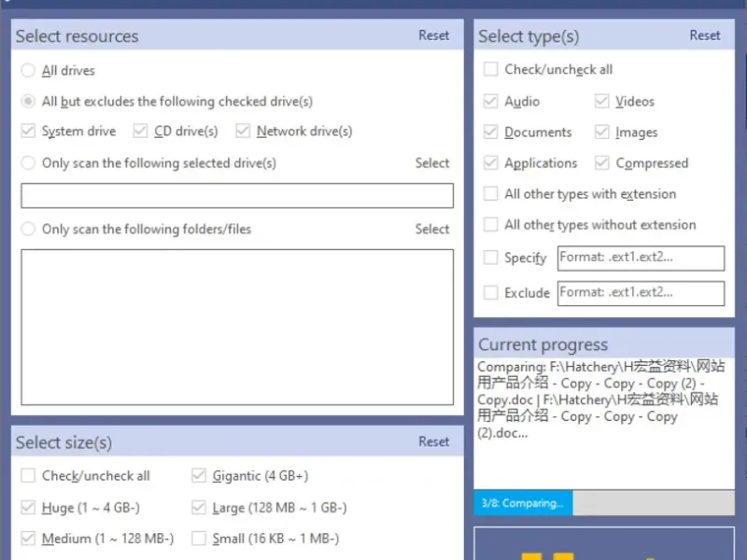747x560 pixels.
Task: Click the Current progress header
Action: click(604, 343)
